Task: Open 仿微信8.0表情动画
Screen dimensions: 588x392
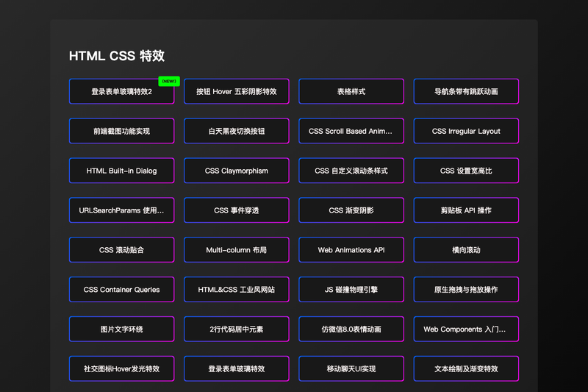Action: [x=351, y=329]
